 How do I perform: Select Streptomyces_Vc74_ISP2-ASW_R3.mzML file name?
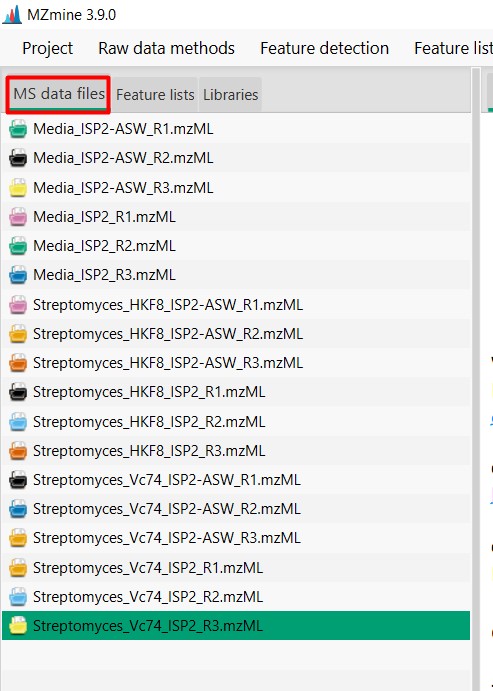tap(167, 538)
